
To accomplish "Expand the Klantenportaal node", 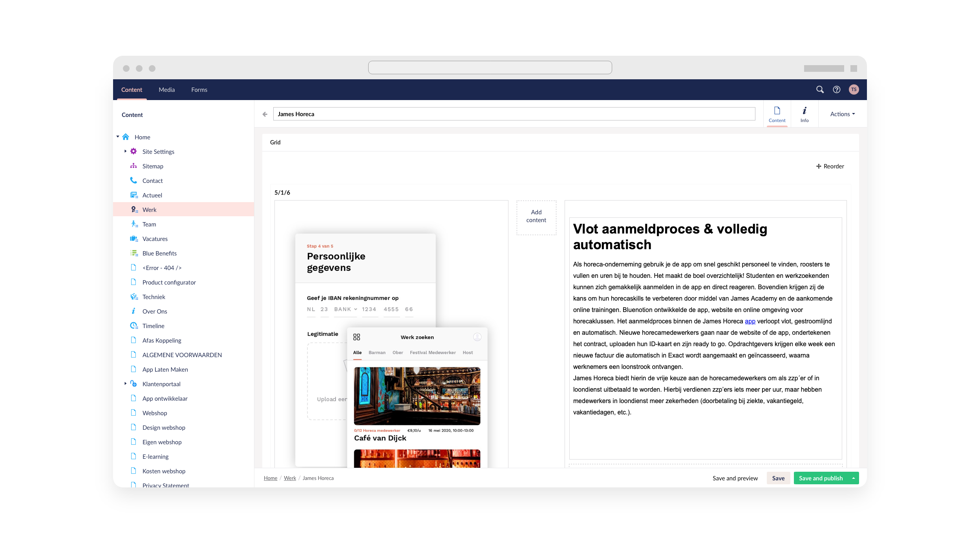I will (x=125, y=384).
